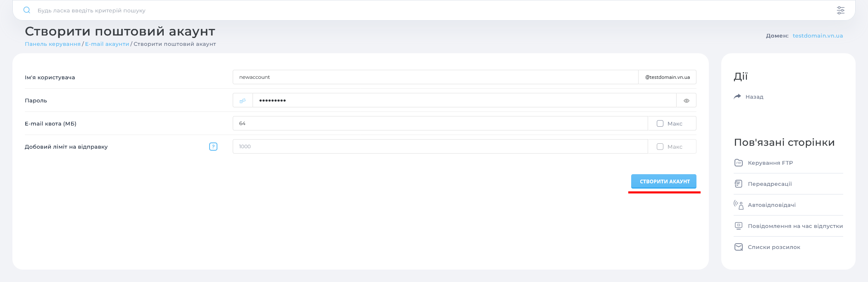Open search filter settings icon
The height and width of the screenshot is (282, 868).
click(x=840, y=10)
